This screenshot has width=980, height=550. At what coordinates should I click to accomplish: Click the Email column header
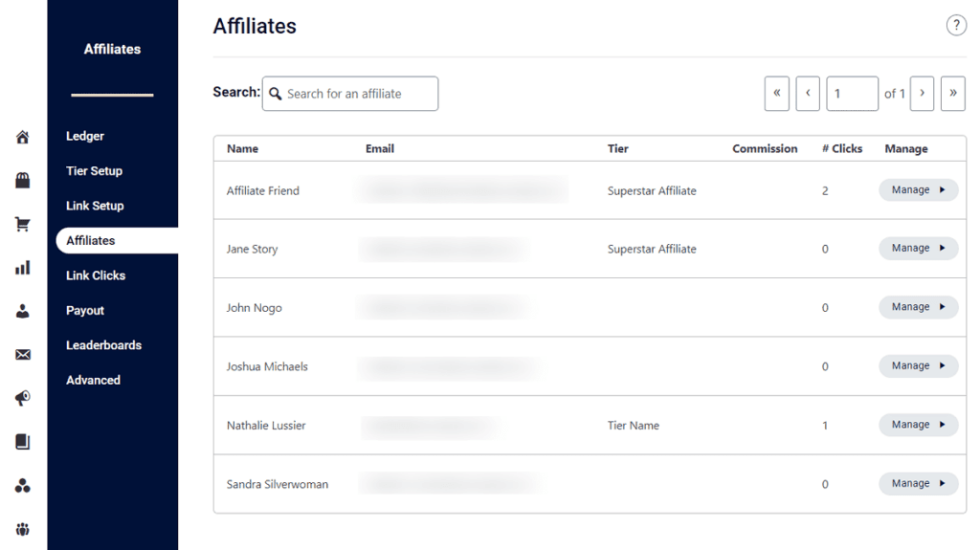click(380, 149)
